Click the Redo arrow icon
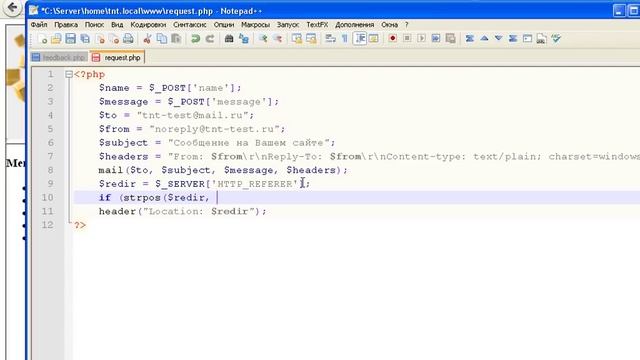The image size is (640, 360). pyautogui.click(x=210, y=39)
